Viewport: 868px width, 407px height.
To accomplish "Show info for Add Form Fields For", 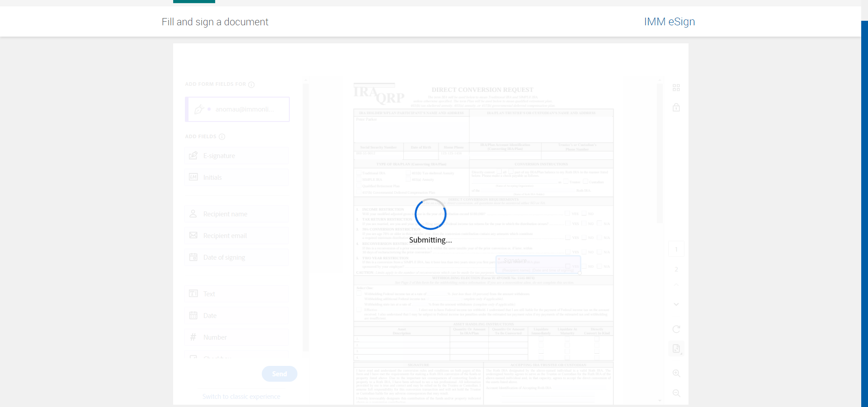I will 251,84.
